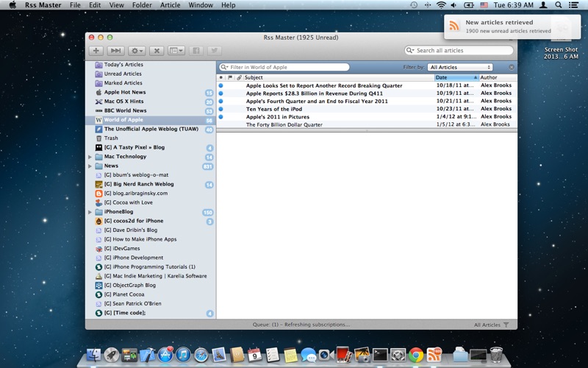Share article via Facebook toolbar icon

click(x=196, y=50)
